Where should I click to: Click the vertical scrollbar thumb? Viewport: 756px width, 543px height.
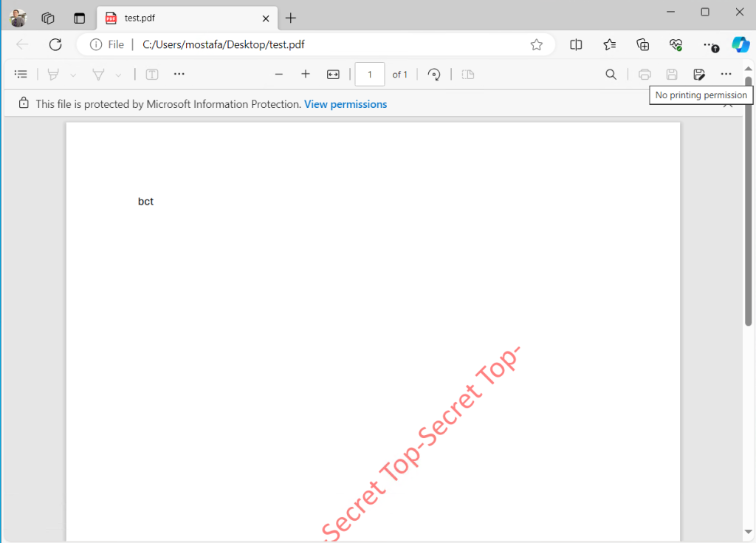coord(749,202)
